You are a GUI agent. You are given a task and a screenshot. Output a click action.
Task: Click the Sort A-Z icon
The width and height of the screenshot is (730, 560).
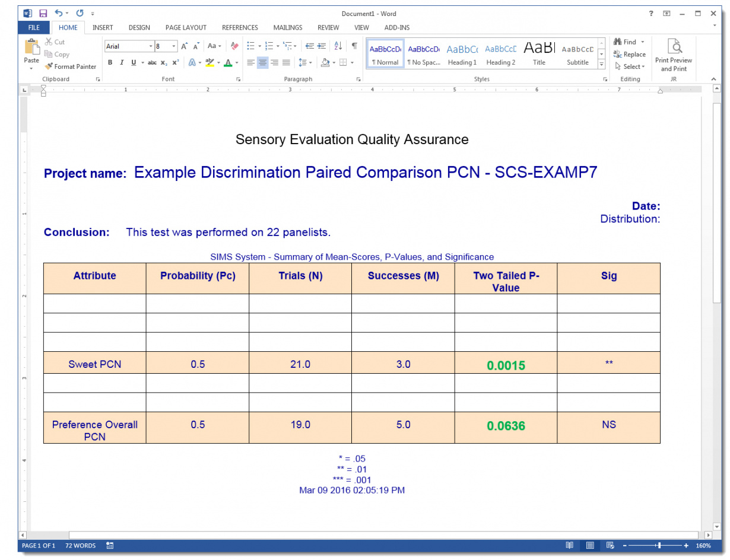coord(338,46)
